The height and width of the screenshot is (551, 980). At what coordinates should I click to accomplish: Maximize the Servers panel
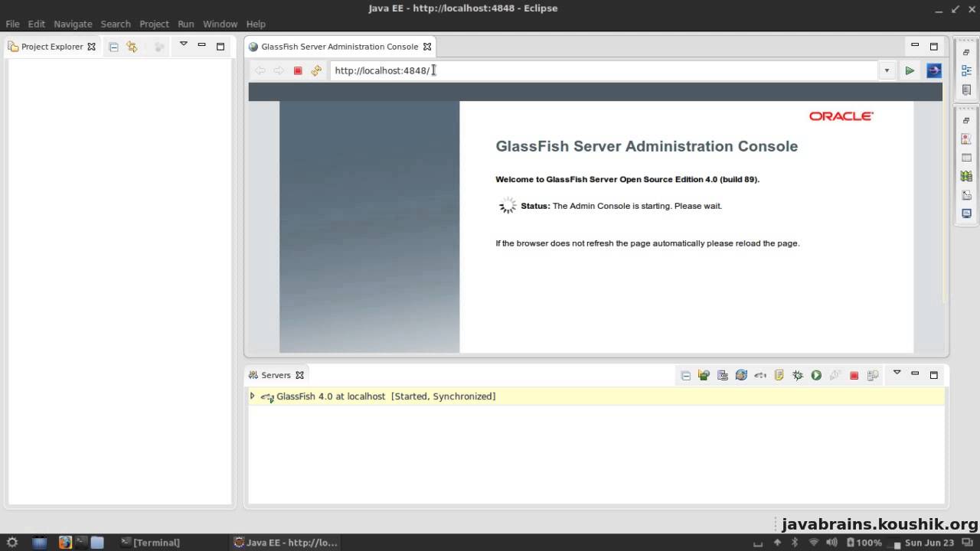click(x=934, y=375)
